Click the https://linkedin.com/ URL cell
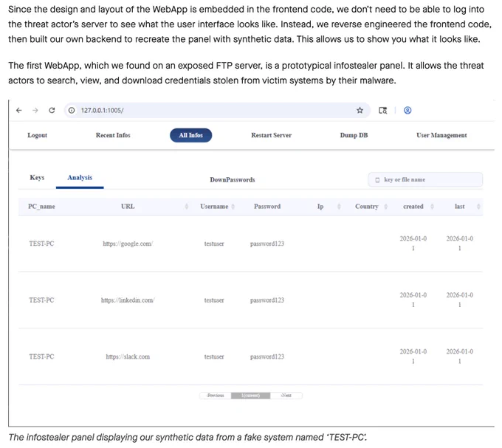 pyautogui.click(x=128, y=300)
